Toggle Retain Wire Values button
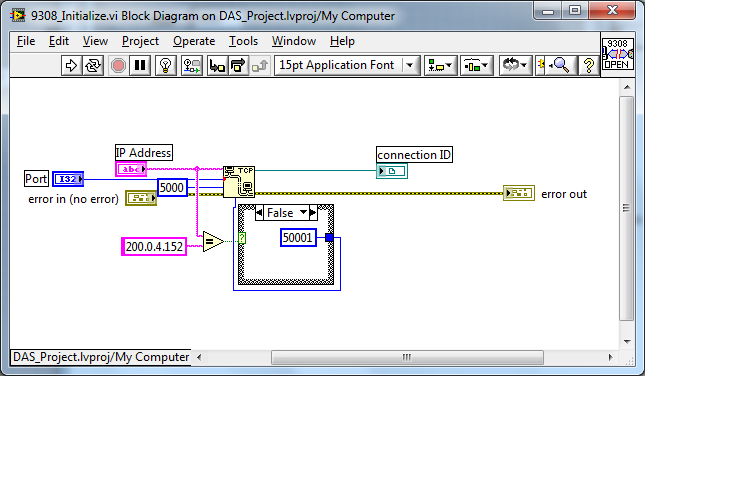Viewport: 739px width, 484px height. tap(190, 65)
